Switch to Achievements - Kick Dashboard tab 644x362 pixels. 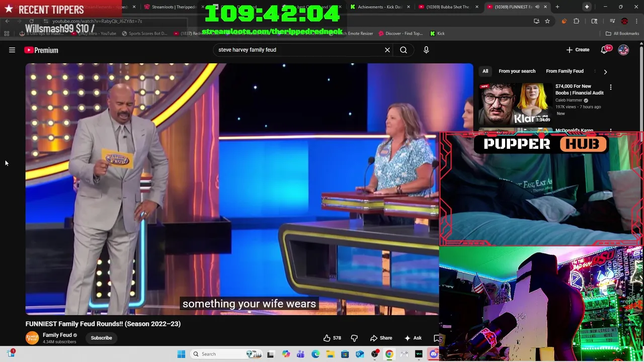click(377, 7)
